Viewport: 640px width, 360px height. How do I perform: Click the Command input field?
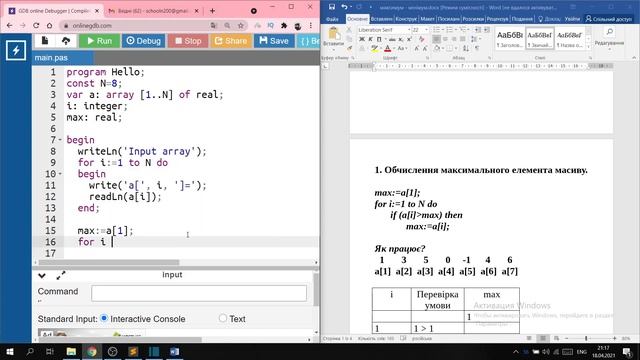pyautogui.click(x=199, y=293)
